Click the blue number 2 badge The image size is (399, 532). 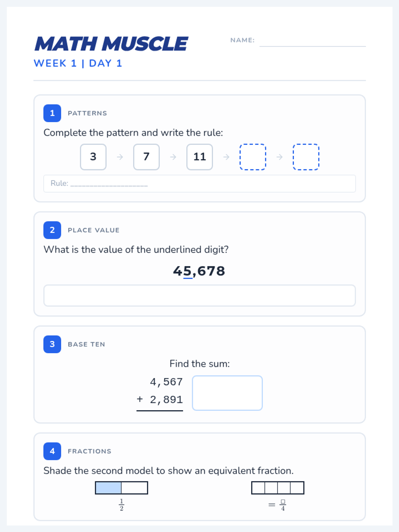[52, 230]
